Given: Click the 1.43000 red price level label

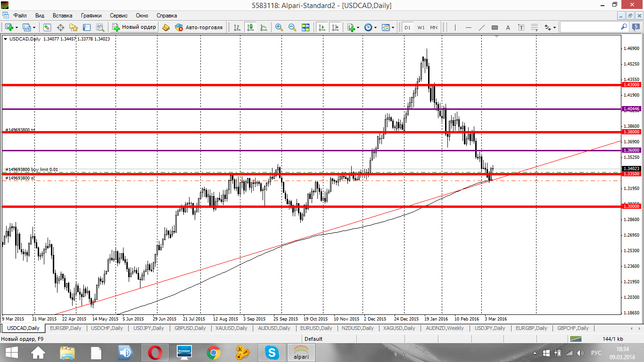Looking at the screenshot, I should 631,85.
